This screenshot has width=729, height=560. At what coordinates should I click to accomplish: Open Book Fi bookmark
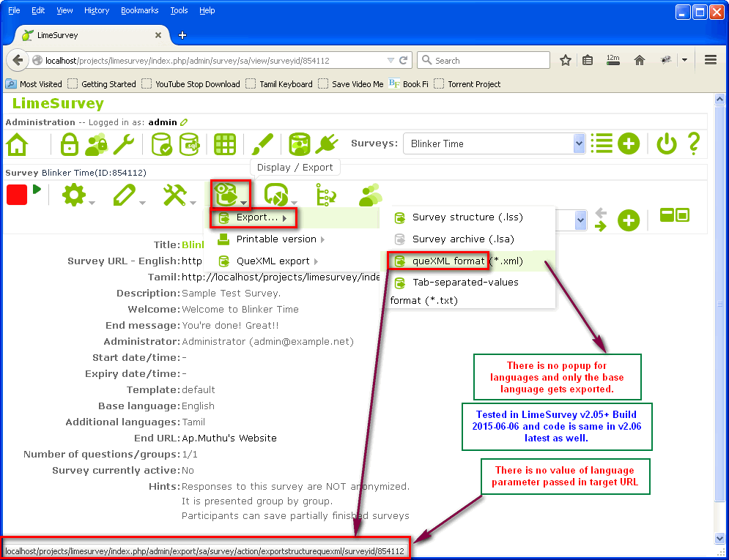pyautogui.click(x=409, y=84)
